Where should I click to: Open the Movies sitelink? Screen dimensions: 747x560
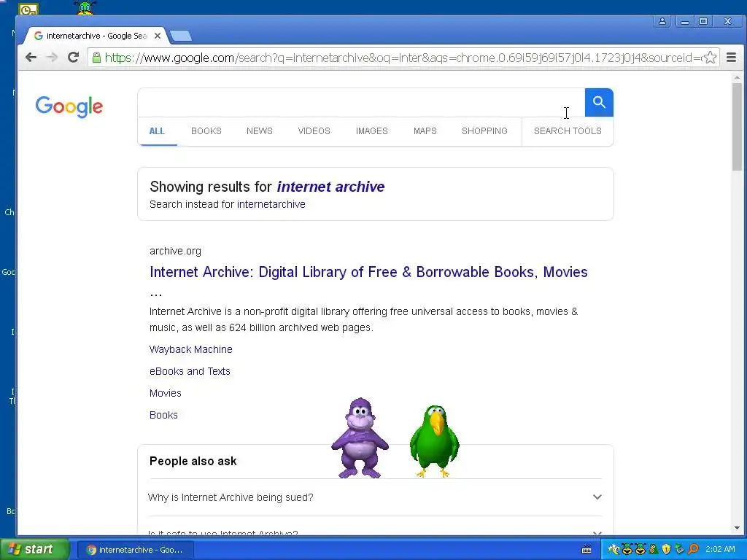166,393
